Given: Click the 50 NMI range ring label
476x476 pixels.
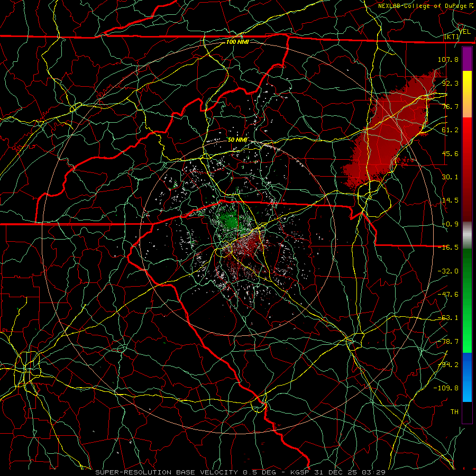Looking at the screenshot, I should coord(237,140).
